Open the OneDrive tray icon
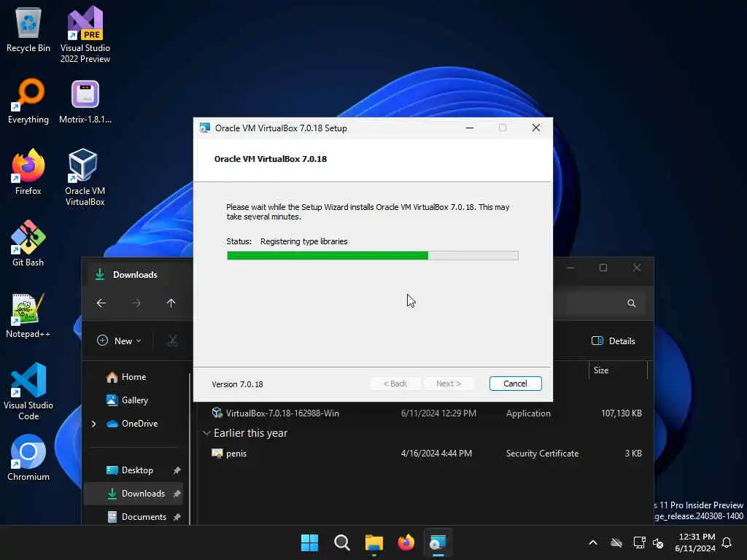747x560 pixels. (x=616, y=542)
